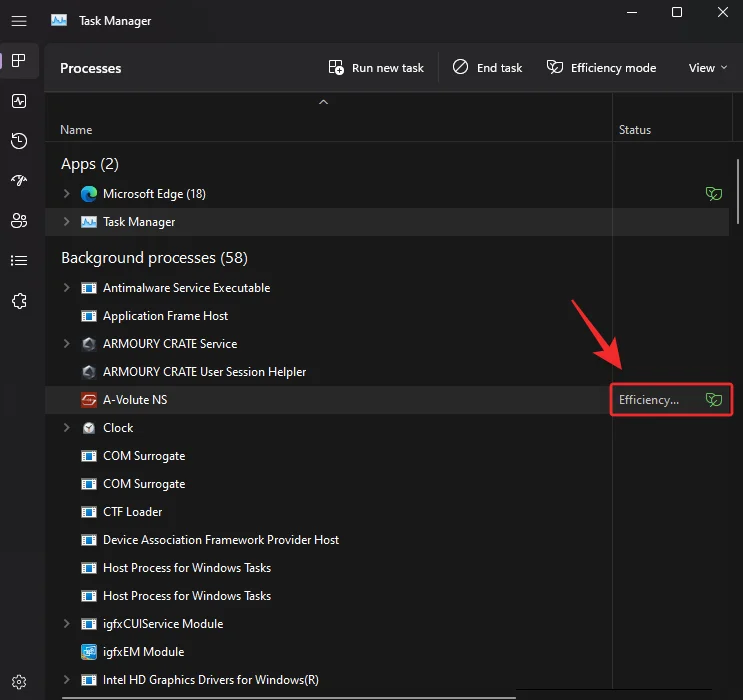Open the View dropdown menu
Screen dimensions: 743x700
[707, 68]
